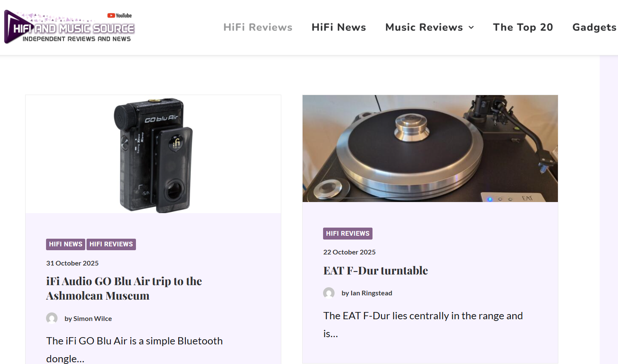
Task: Click the HiFi and Music Source logo
Action: click(69, 27)
